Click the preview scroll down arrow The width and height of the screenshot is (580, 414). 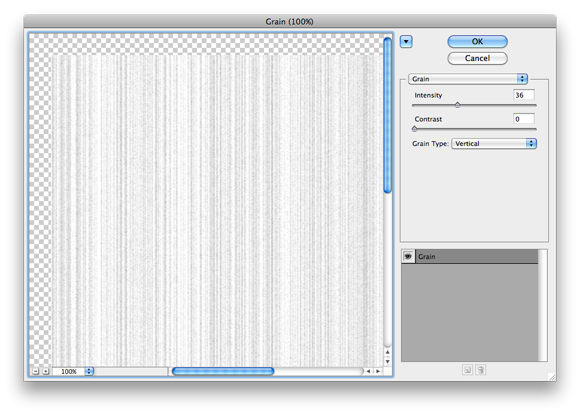[387, 361]
